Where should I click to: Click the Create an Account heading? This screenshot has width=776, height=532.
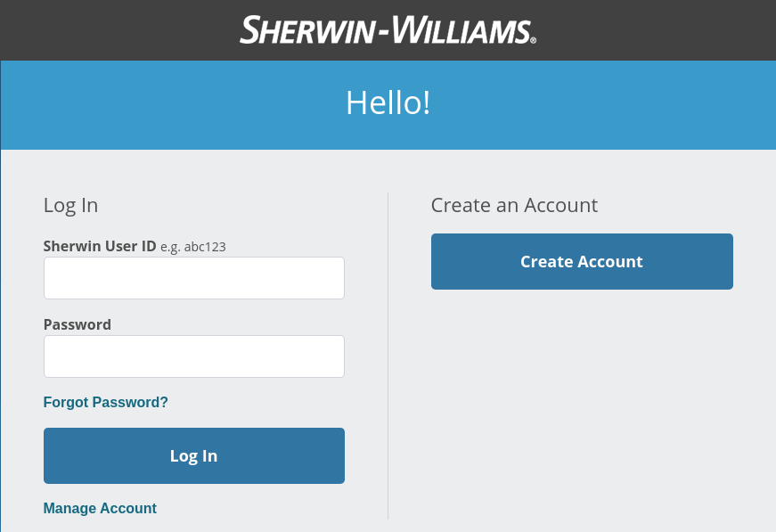(x=514, y=205)
